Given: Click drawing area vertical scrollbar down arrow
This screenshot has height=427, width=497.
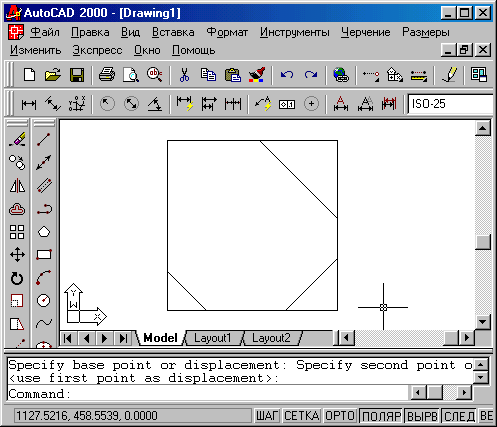Looking at the screenshot, I should [x=483, y=322].
